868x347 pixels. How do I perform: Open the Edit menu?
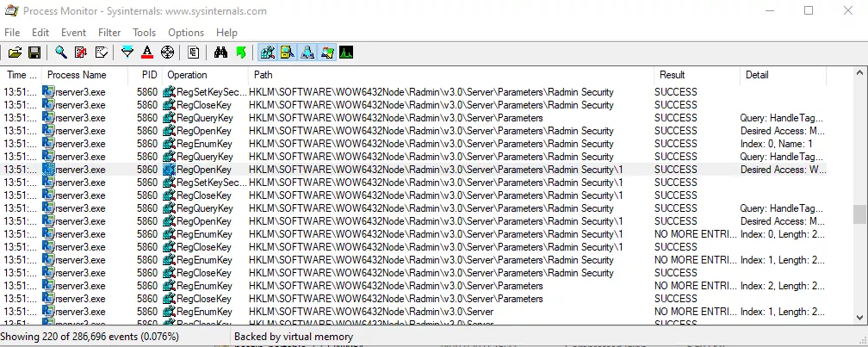coord(40,33)
